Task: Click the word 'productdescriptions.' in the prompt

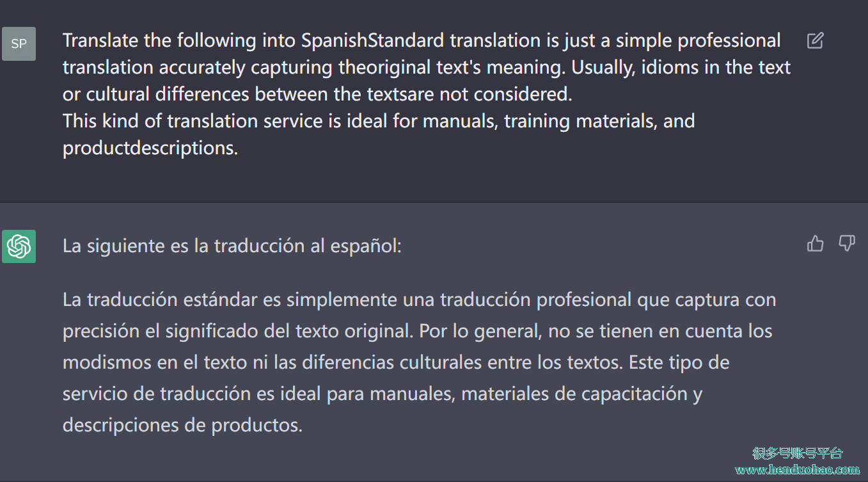Action: tap(150, 149)
